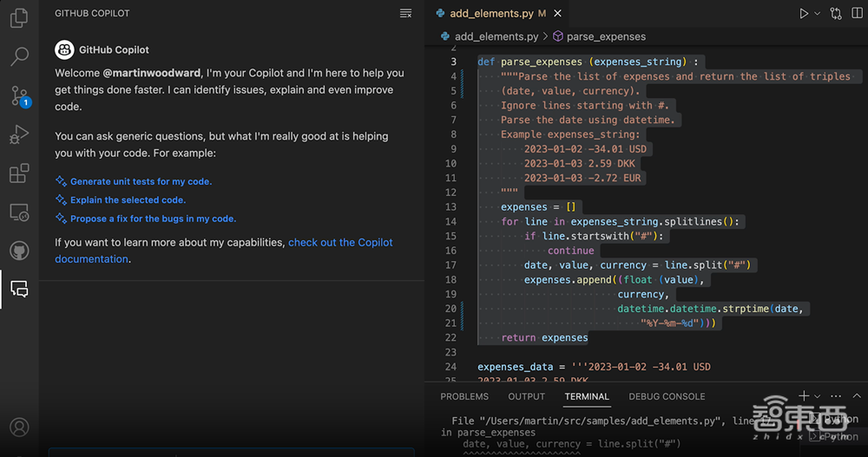Screen dimensions: 868x457
Task: Switch to the Debug Console tab
Action: click(667, 396)
